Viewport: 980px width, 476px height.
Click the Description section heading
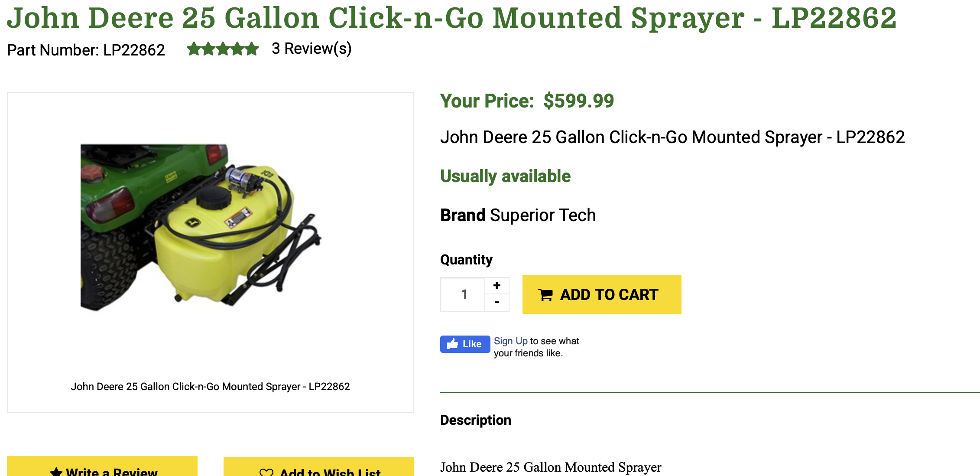[x=475, y=420]
